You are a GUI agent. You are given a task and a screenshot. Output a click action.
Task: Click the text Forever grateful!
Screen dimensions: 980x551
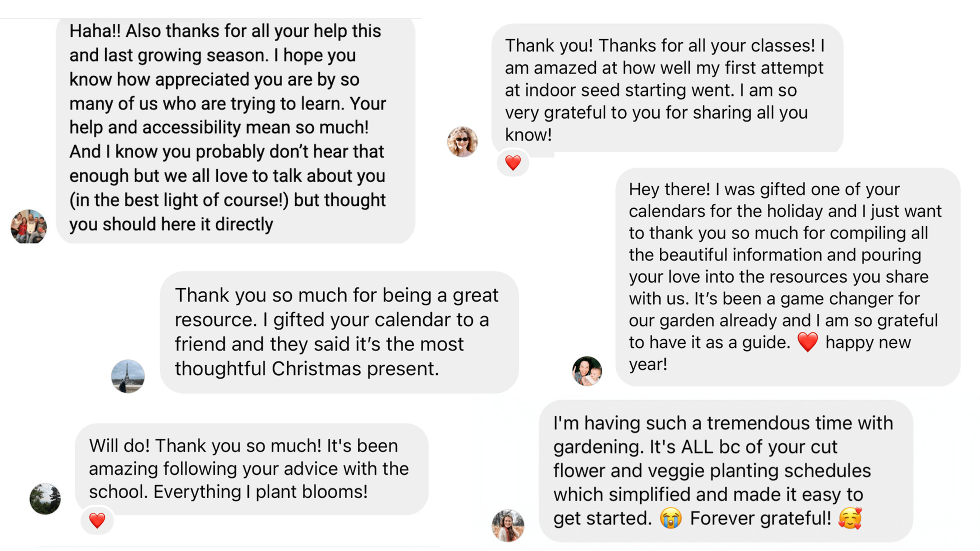[x=760, y=518]
